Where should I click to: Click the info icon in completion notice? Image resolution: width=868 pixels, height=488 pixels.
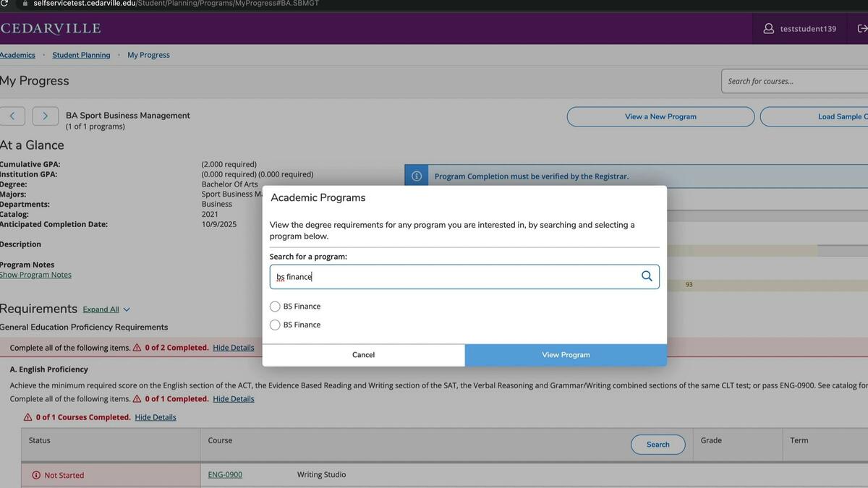[417, 176]
